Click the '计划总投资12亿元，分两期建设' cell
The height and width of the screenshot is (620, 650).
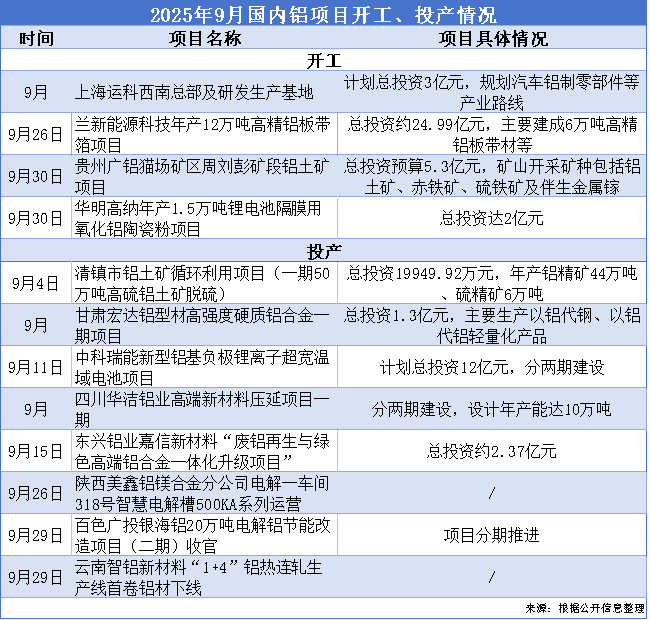493,367
